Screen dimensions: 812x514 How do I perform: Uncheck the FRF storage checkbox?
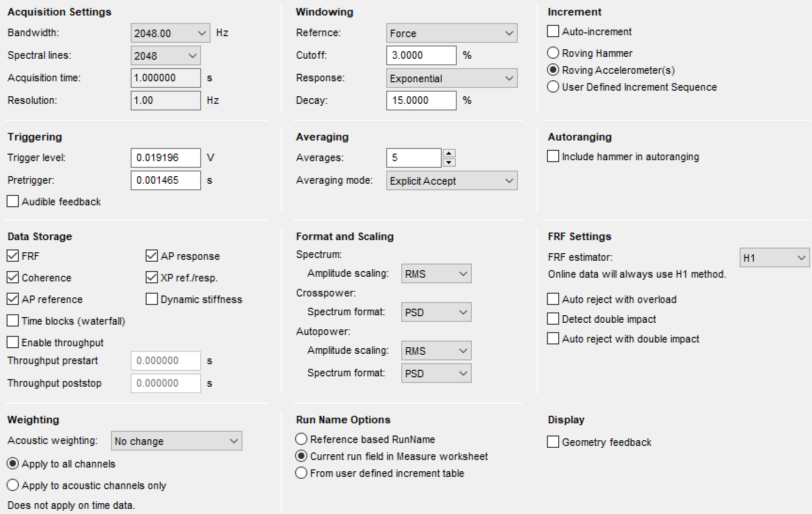click(13, 256)
